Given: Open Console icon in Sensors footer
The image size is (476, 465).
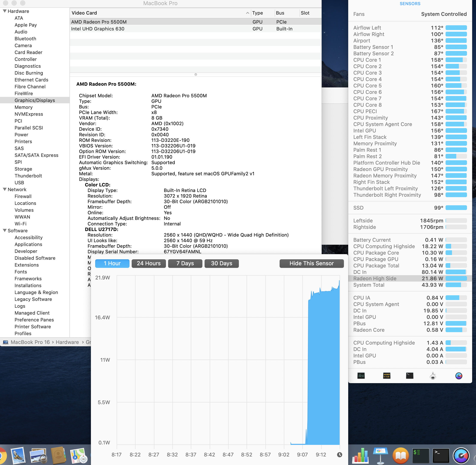Looking at the screenshot, I should [x=387, y=376].
